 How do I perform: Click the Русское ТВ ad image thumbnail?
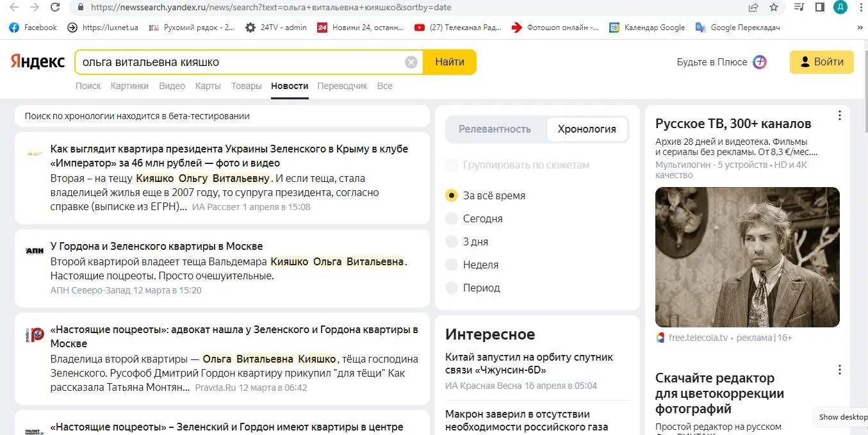[747, 257]
